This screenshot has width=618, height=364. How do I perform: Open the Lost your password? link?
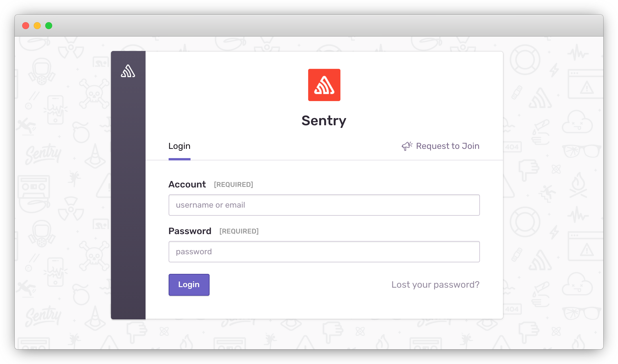pyautogui.click(x=435, y=285)
